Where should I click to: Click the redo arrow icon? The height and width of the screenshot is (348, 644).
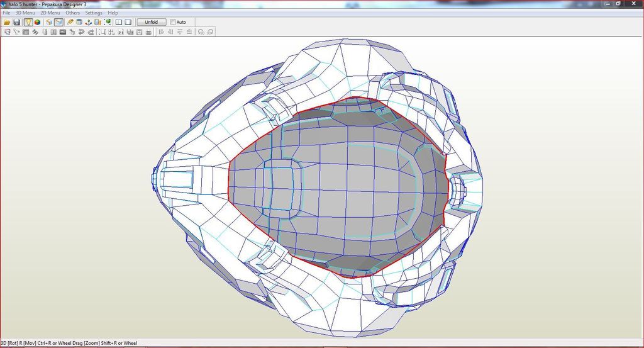tap(91, 32)
